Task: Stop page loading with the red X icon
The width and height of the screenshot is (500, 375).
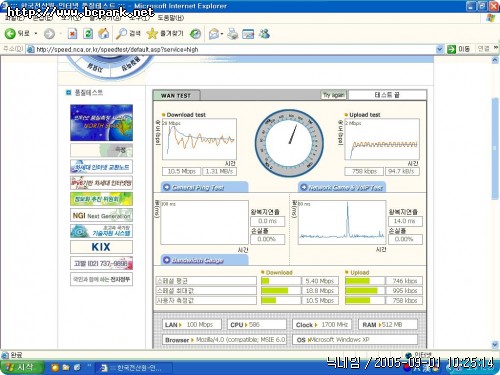Action: coord(72,33)
